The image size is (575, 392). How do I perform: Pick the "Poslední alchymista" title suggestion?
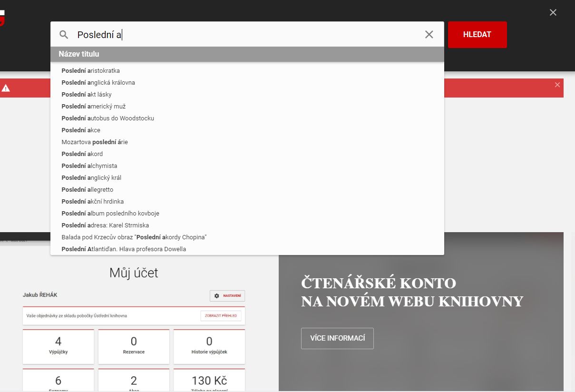click(89, 166)
